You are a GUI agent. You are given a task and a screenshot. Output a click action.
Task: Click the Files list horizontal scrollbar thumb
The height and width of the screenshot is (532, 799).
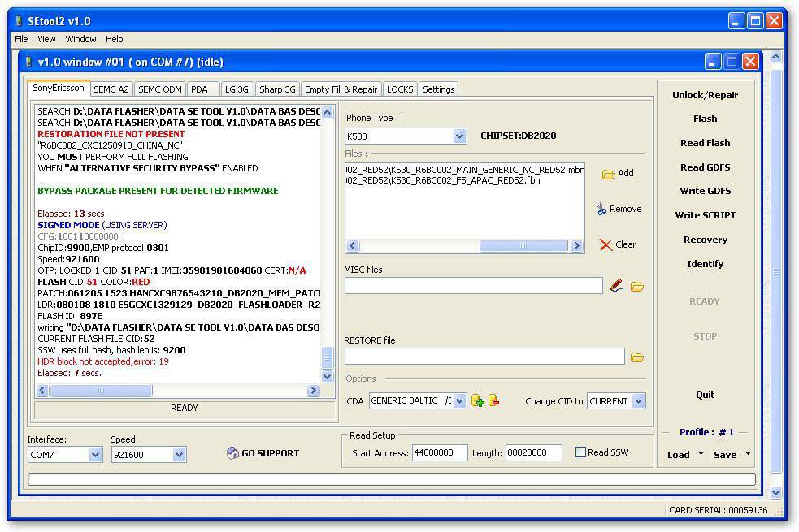(x=523, y=246)
